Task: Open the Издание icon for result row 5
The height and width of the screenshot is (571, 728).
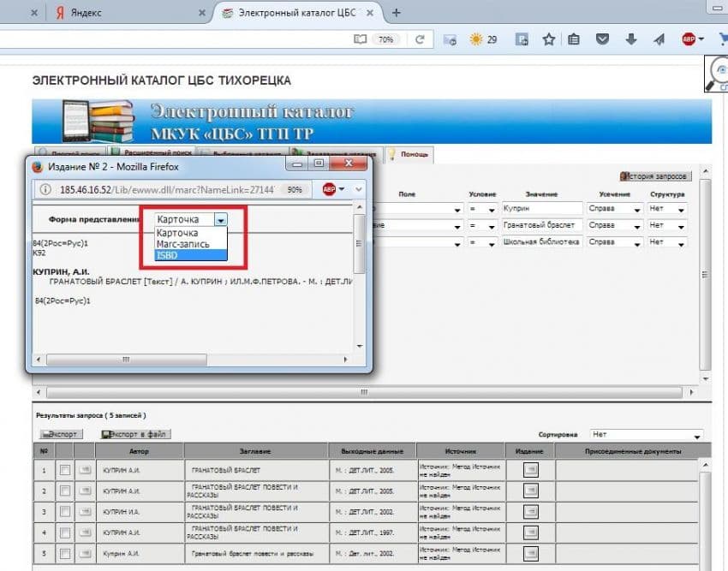Action: (x=531, y=553)
